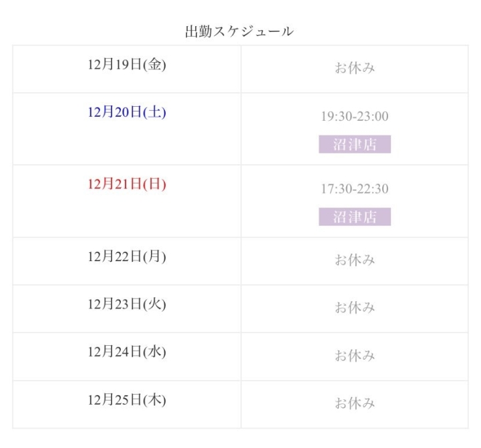Click the 出勤スケジュール heading
Image resolution: width=481 pixels, height=448 pixels.
click(239, 31)
